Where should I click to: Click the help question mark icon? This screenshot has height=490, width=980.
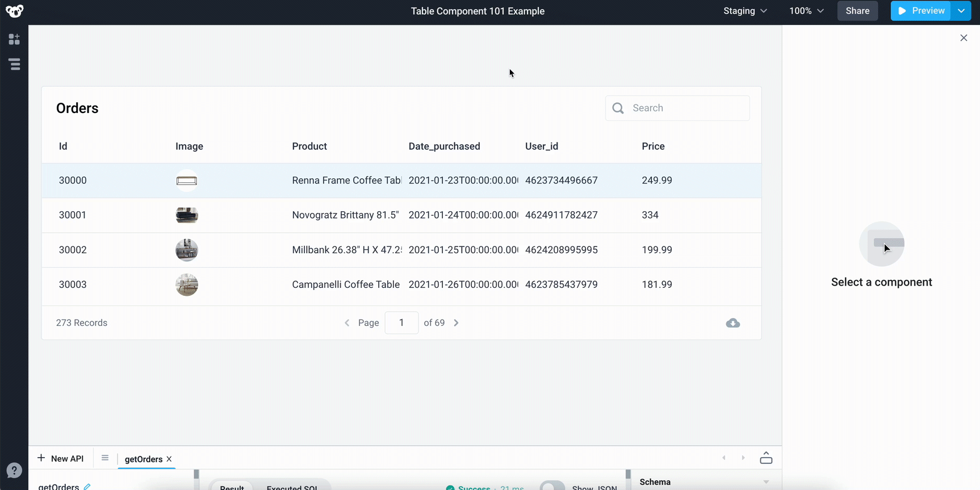pyautogui.click(x=14, y=470)
